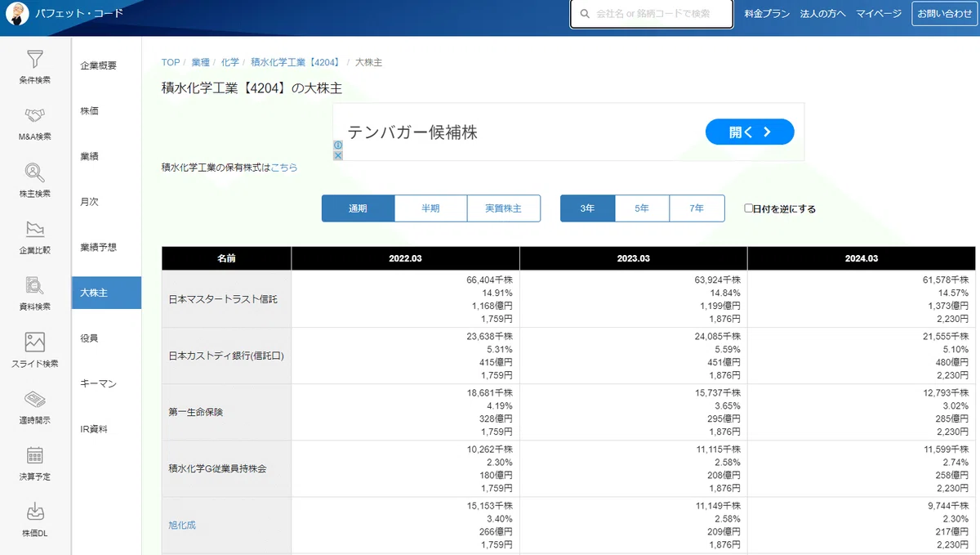
Task: Click the 66,404千株 value
Action: 490,280
